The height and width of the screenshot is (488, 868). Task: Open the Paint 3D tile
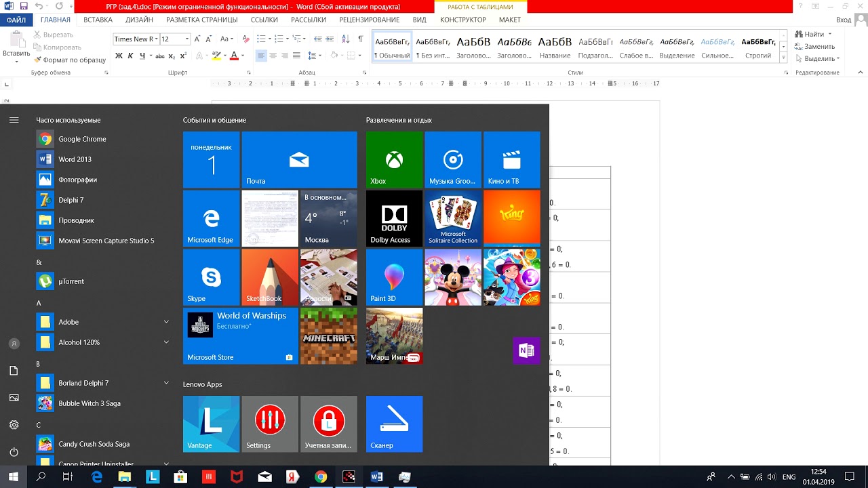(394, 277)
